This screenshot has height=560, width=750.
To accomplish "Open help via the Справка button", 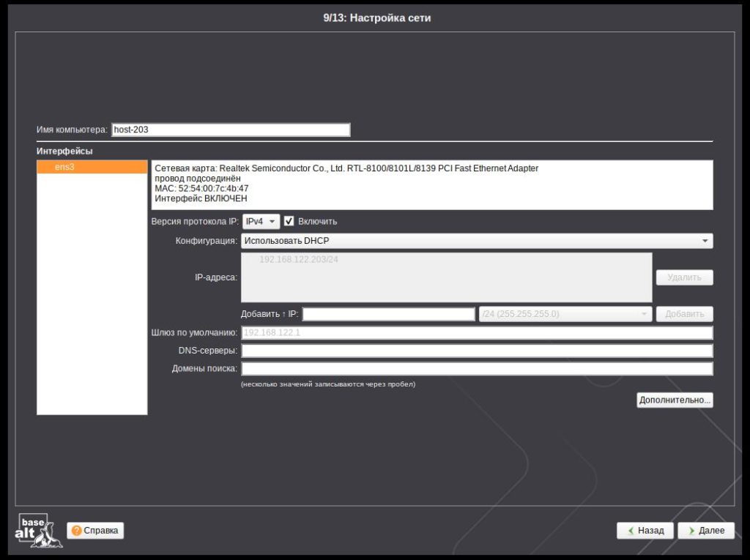I will click(95, 531).
